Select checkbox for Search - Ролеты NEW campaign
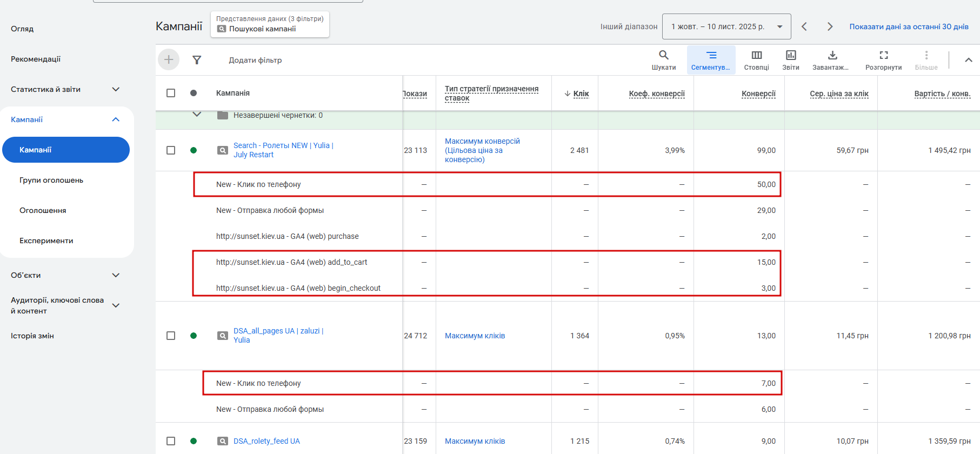 tap(171, 150)
